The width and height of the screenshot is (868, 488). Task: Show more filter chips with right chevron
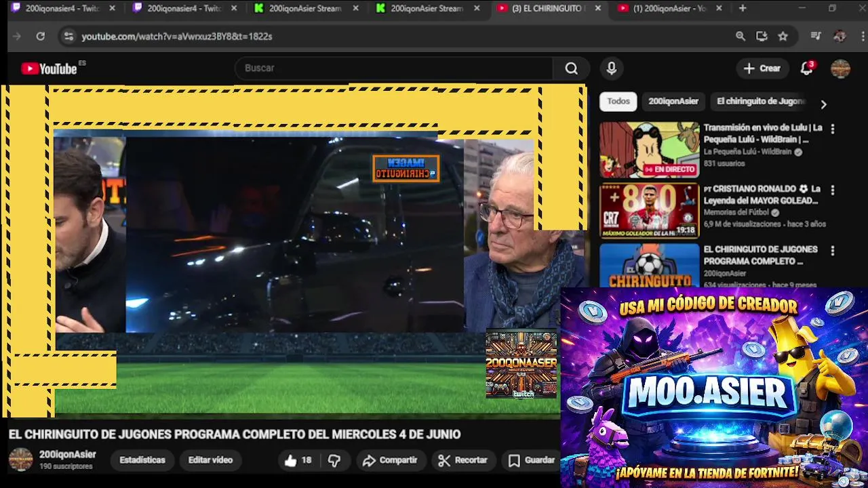coord(823,104)
